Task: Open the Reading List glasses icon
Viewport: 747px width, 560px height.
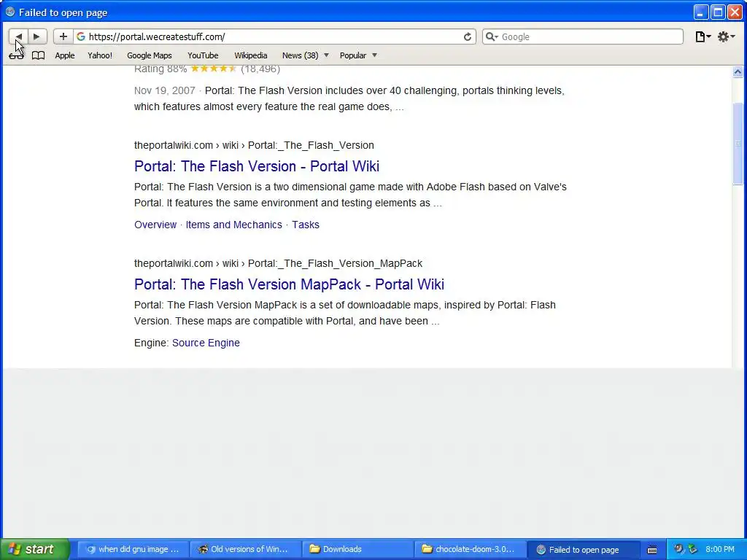Action: click(x=16, y=55)
